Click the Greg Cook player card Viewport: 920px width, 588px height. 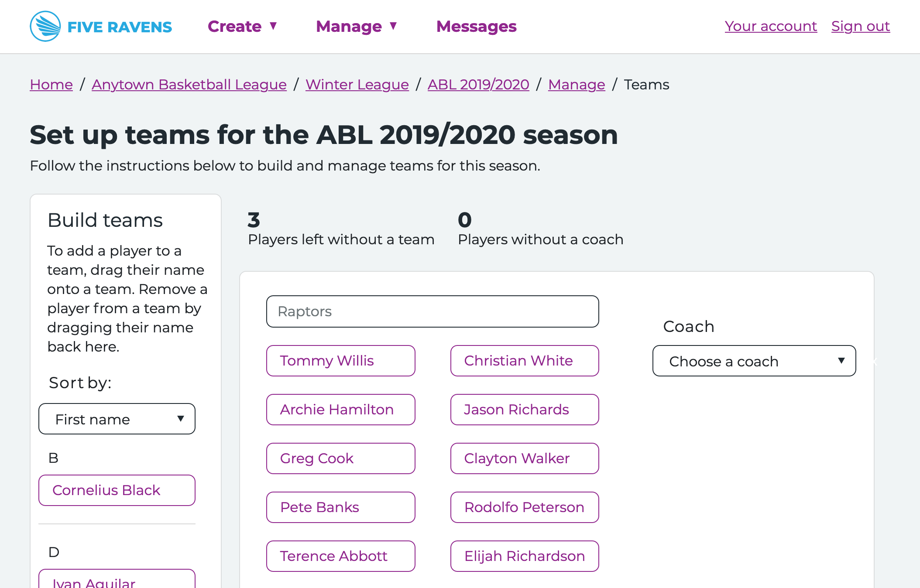(341, 458)
